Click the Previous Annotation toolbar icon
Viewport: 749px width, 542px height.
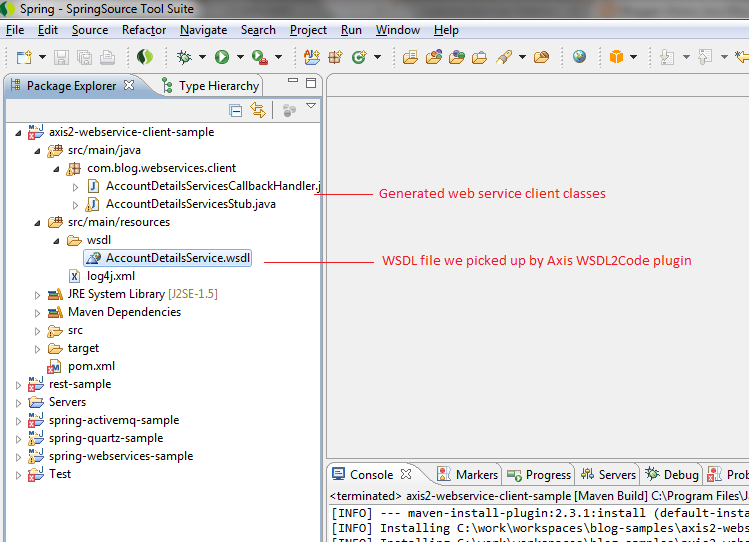(705, 57)
